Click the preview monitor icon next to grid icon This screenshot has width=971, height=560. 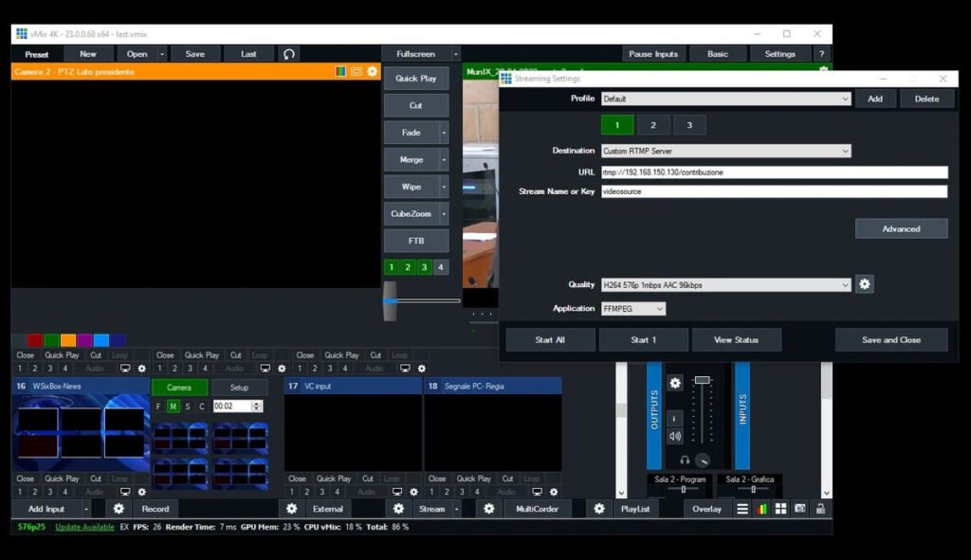tap(800, 509)
